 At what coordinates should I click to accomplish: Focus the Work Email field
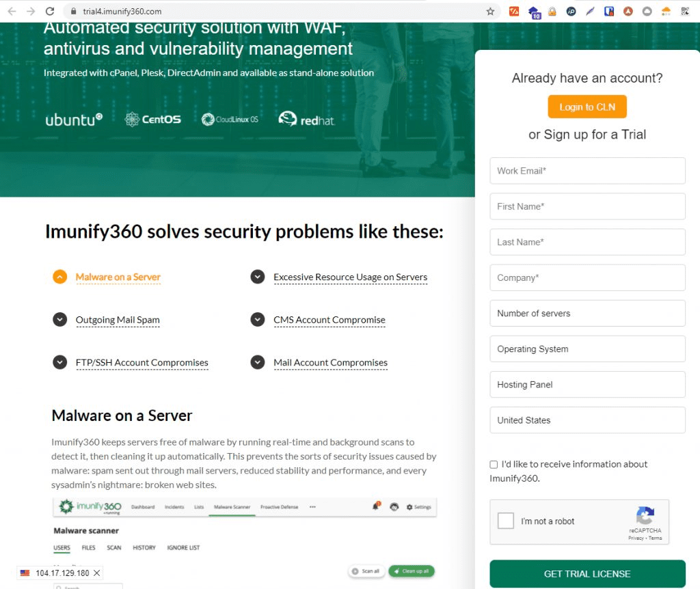click(587, 170)
